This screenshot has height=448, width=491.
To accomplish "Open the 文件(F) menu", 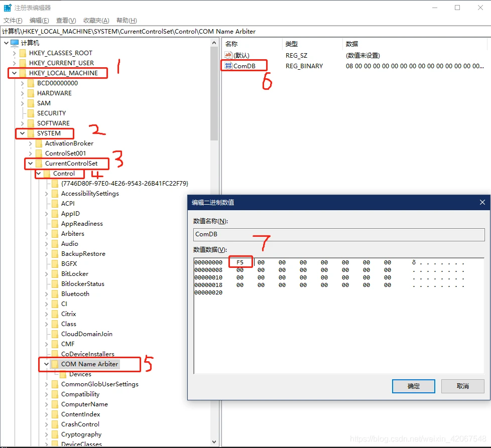I will 13,21.
